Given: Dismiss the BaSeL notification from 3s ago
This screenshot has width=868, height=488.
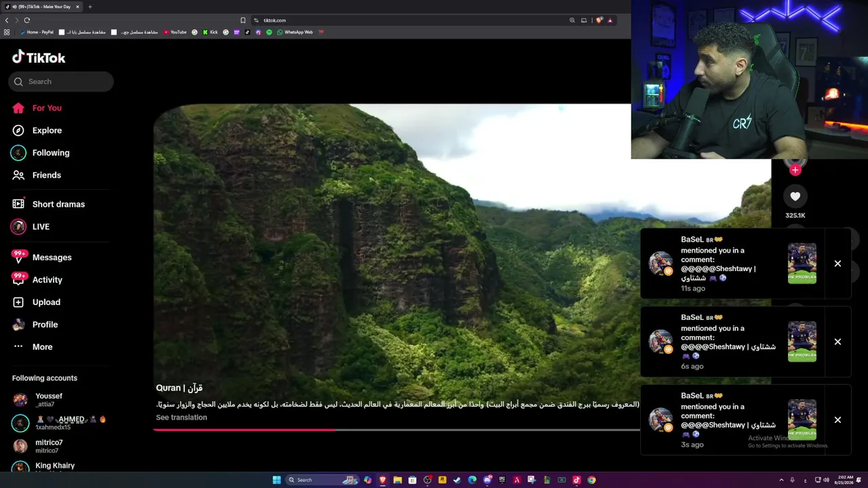Looking at the screenshot, I should [837, 420].
